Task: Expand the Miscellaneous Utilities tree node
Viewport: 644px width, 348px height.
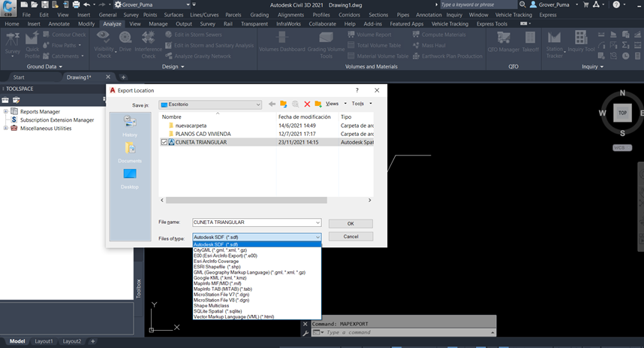Action: pyautogui.click(x=6, y=129)
